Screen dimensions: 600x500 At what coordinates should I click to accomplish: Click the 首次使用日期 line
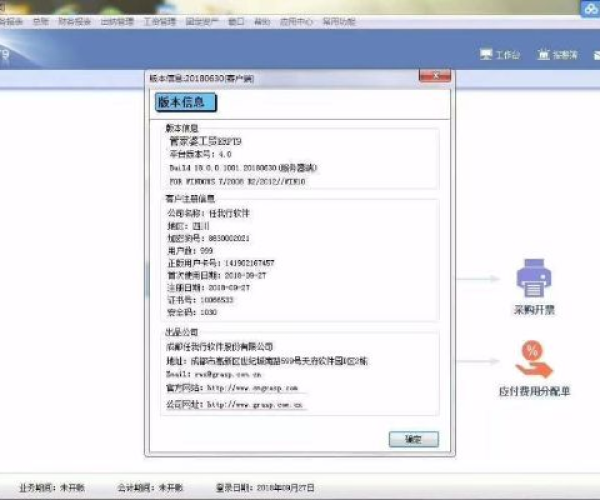click(x=217, y=275)
